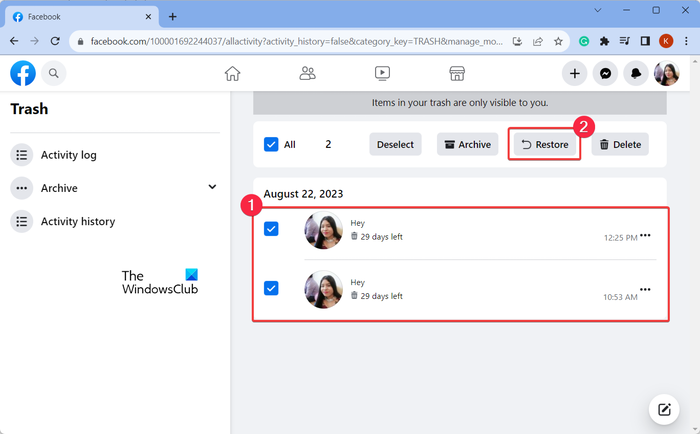700x434 pixels.
Task: Click the browser forward arrow
Action: coord(34,41)
